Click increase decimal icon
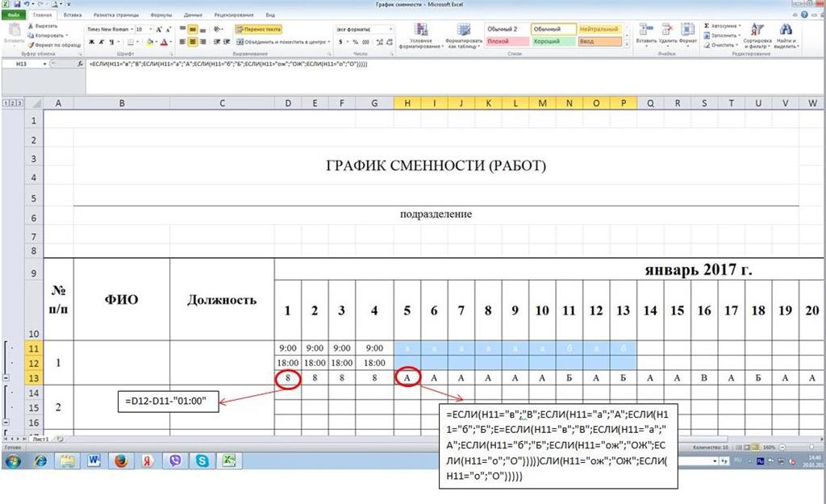 coord(380,42)
